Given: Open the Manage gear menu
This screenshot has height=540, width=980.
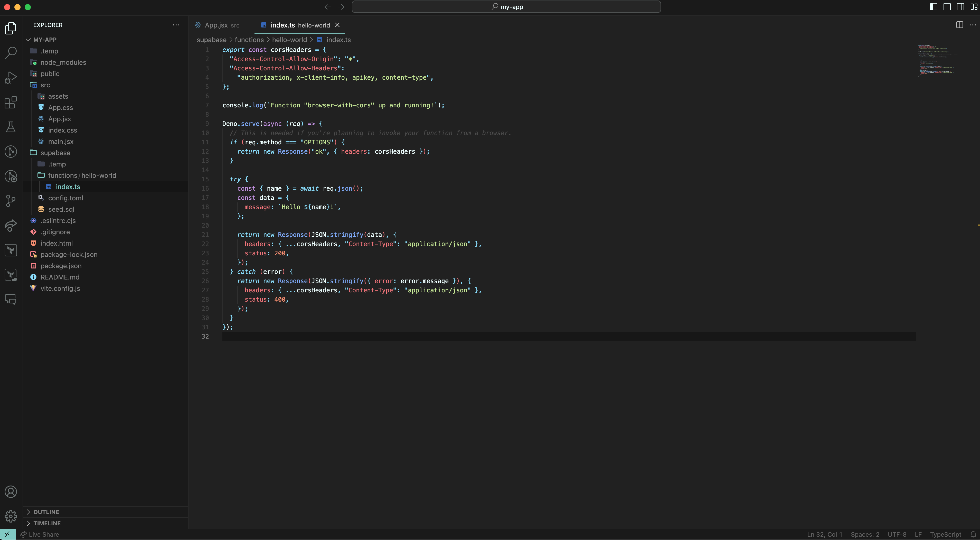Looking at the screenshot, I should click(x=11, y=516).
